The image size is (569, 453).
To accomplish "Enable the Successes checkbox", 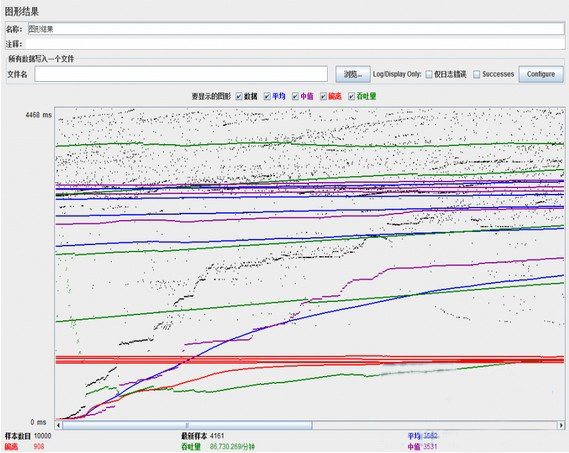I will click(x=477, y=74).
